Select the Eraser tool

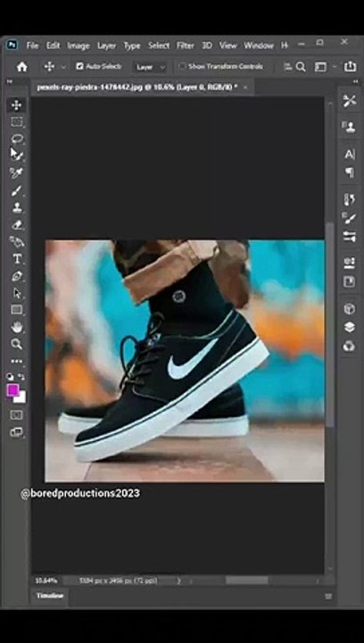16,225
